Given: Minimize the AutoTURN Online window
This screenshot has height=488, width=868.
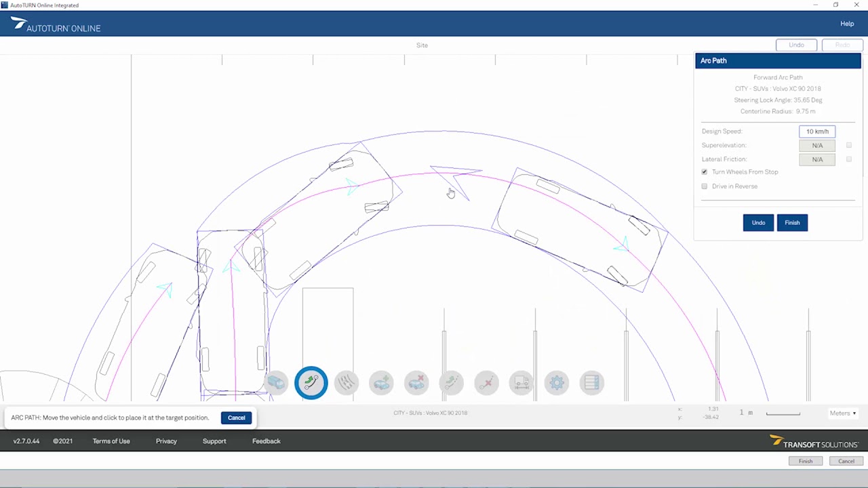Looking at the screenshot, I should [815, 5].
